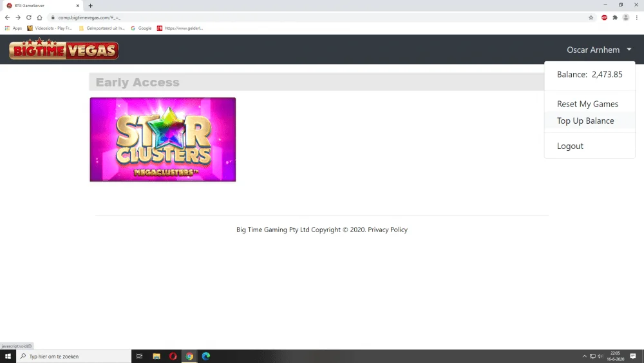The image size is (644, 363).
Task: Reload the page with refresh icon
Action: pyautogui.click(x=29, y=17)
